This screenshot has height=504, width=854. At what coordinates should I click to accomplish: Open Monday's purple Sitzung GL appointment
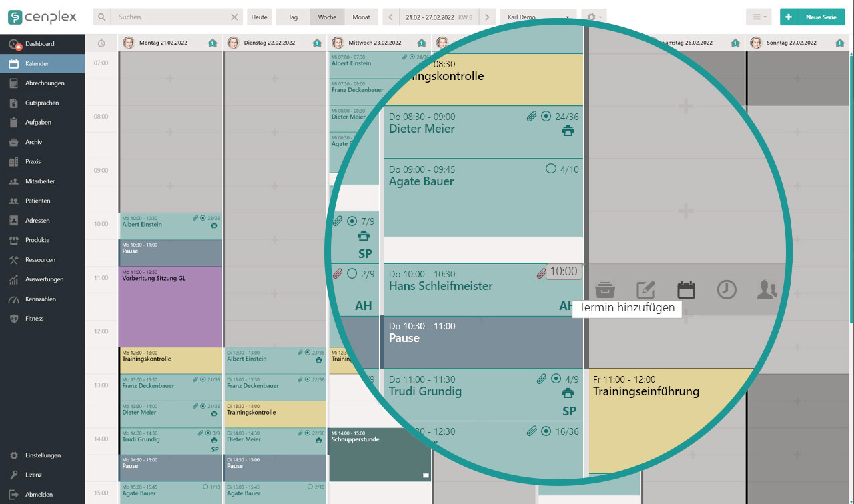pos(170,307)
